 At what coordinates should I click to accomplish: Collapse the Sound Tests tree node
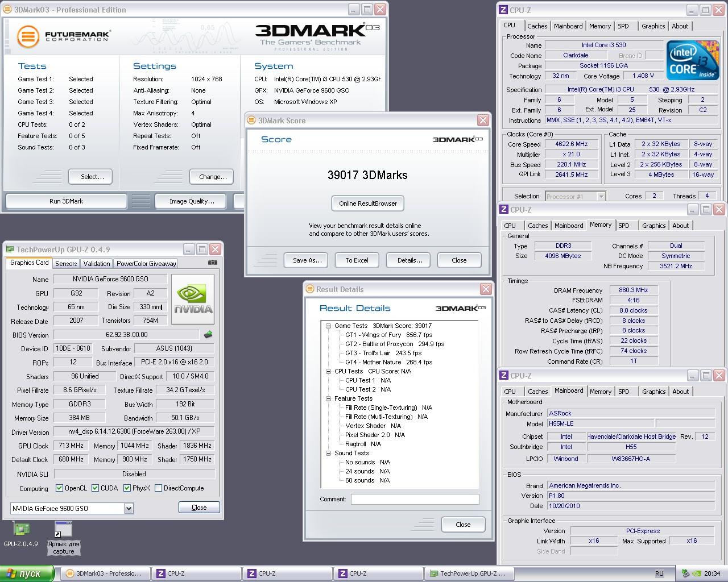click(328, 453)
